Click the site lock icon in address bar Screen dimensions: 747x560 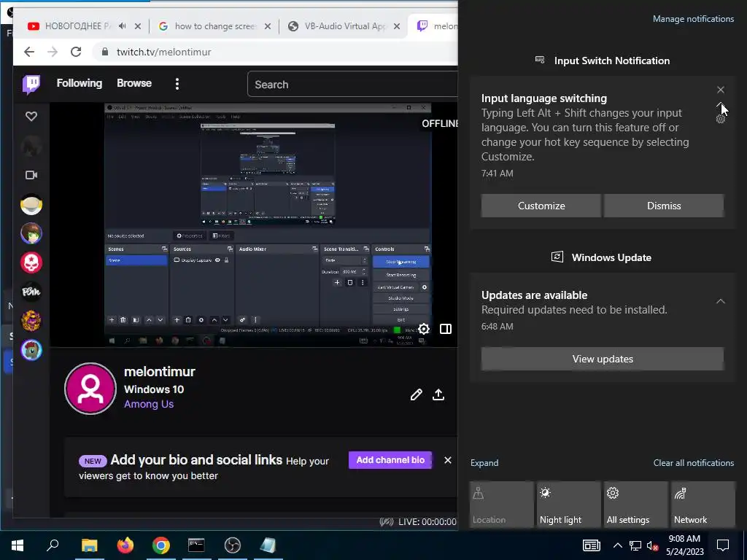105,52
